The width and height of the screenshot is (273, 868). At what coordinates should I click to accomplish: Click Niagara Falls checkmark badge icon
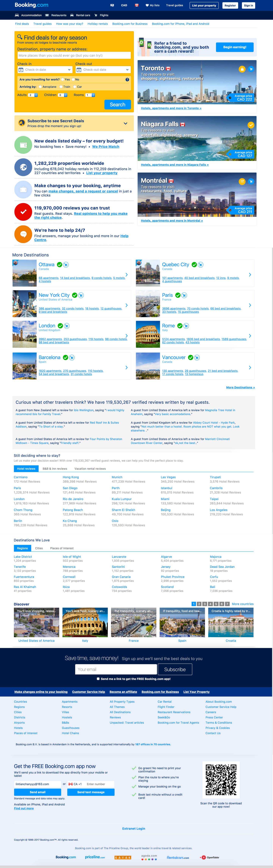(x=251, y=125)
